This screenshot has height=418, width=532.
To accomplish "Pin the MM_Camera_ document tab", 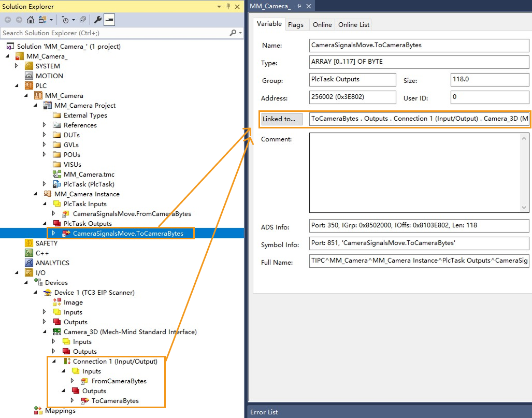I will click(299, 6).
